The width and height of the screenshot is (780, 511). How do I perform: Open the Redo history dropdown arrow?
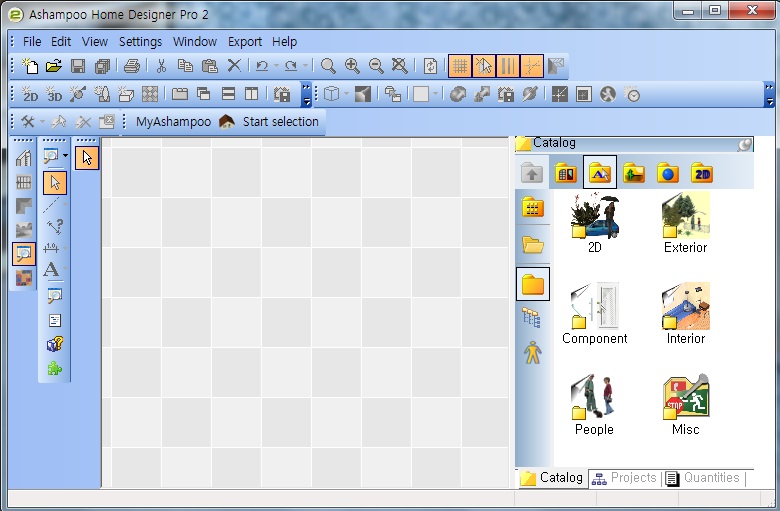coord(305,66)
